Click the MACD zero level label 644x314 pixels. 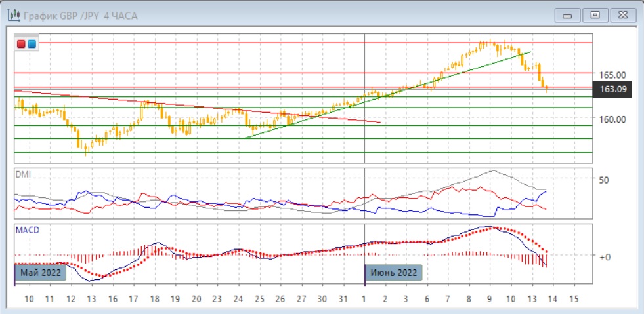coord(604,256)
